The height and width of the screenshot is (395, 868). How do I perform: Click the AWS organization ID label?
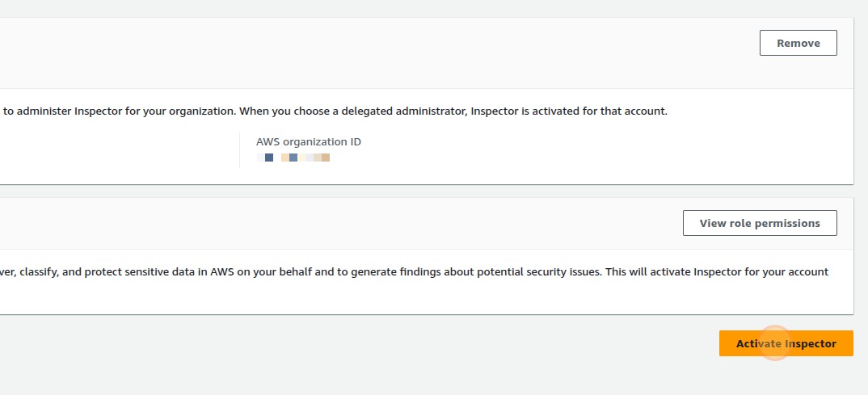[x=308, y=142]
